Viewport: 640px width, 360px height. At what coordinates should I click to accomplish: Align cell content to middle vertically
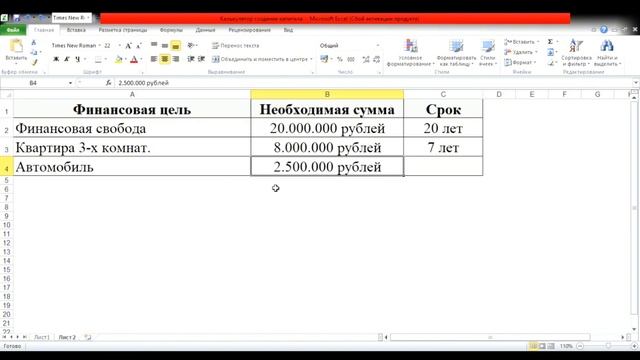(164, 46)
